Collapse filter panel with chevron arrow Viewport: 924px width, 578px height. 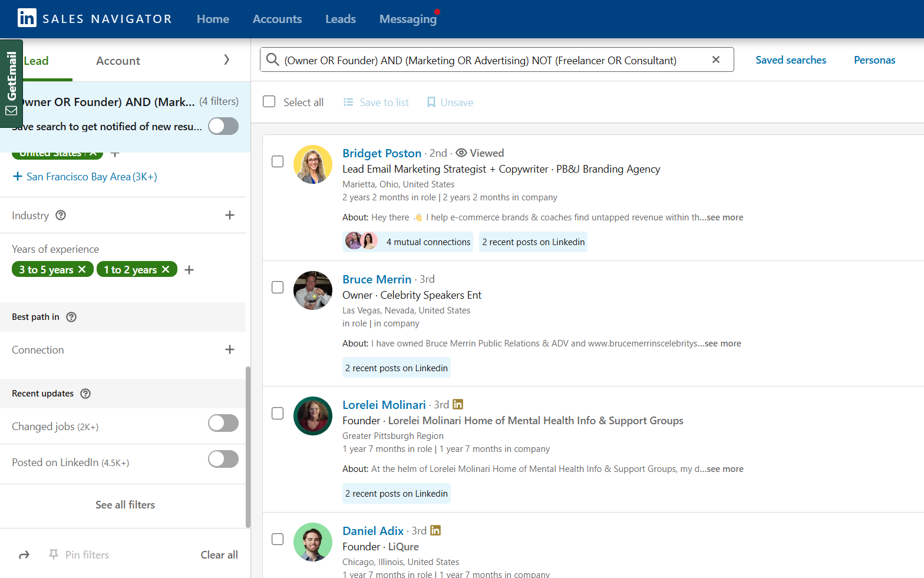[x=227, y=60]
